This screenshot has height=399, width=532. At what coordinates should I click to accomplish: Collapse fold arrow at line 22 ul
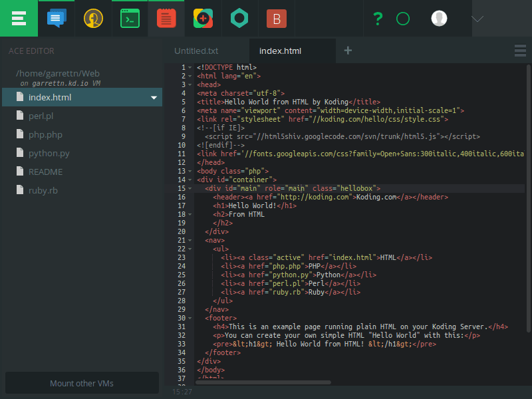coord(190,249)
